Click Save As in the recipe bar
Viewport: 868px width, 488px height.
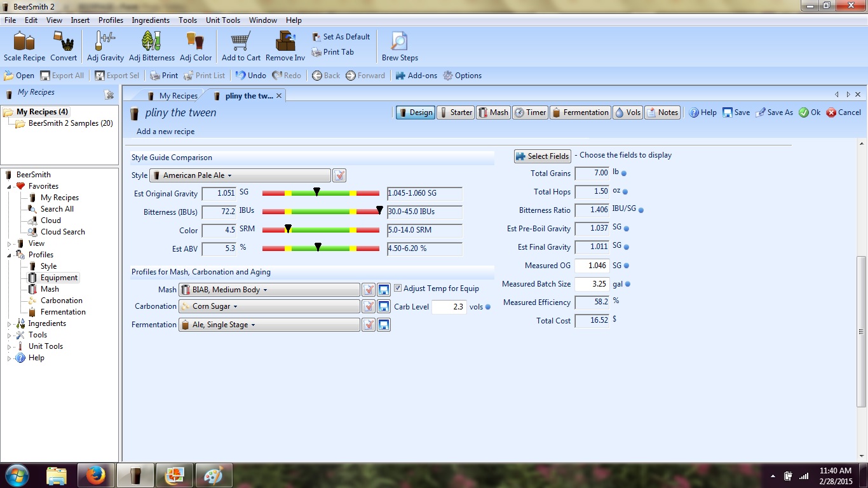(774, 112)
